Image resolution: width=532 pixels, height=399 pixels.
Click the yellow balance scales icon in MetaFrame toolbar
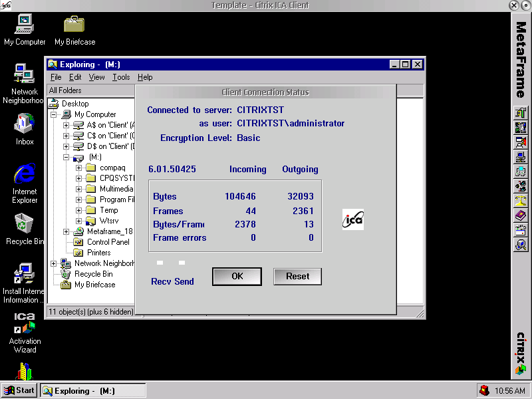pos(521,201)
